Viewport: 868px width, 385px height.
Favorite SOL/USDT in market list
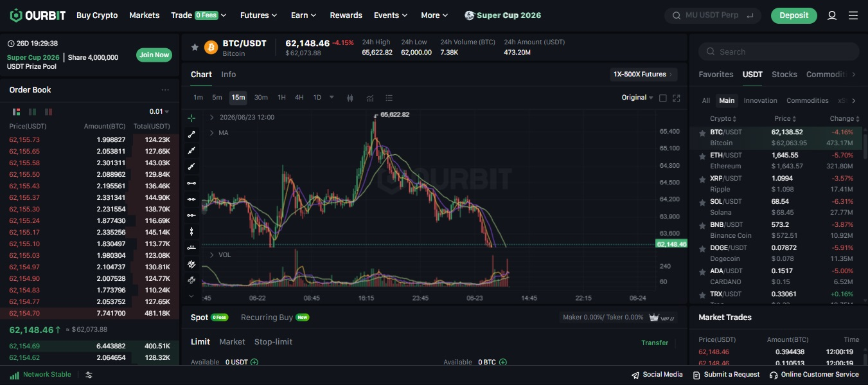click(702, 202)
